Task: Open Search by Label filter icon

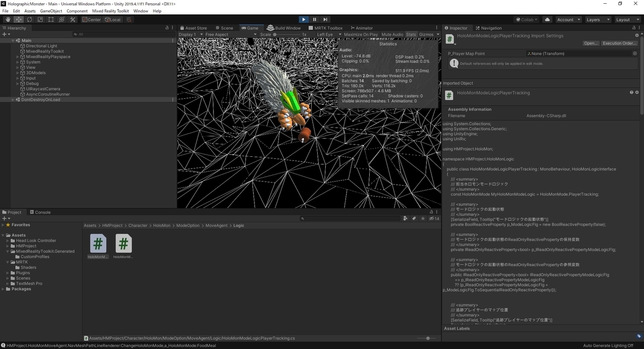Action: [x=414, y=219]
